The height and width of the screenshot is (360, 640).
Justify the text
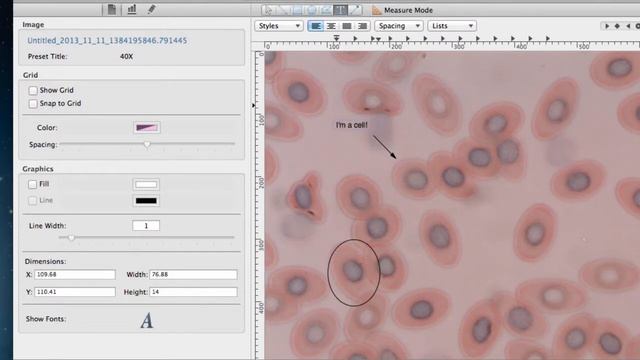347,26
